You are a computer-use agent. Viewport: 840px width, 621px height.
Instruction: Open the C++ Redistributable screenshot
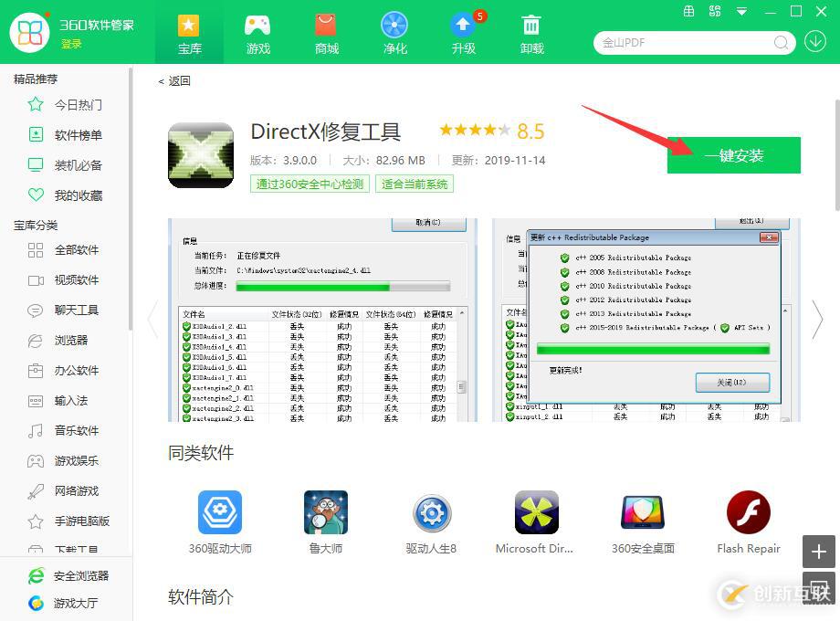pyautogui.click(x=646, y=320)
